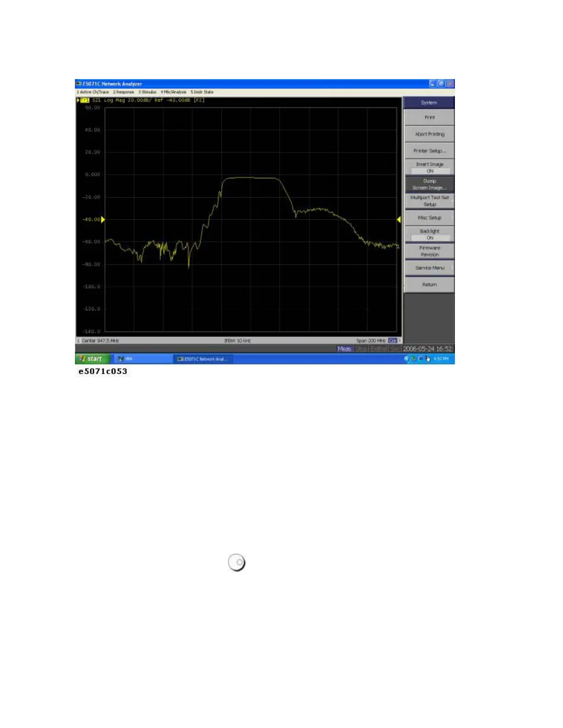The width and height of the screenshot is (563, 728).
Task: Click the 0.000 dB axis label
Action: [x=92, y=175]
